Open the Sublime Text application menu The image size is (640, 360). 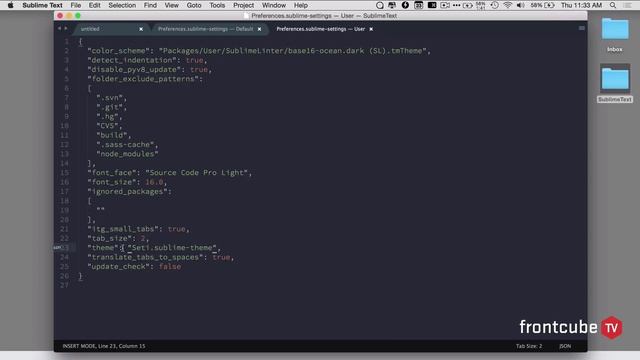(x=42, y=5)
